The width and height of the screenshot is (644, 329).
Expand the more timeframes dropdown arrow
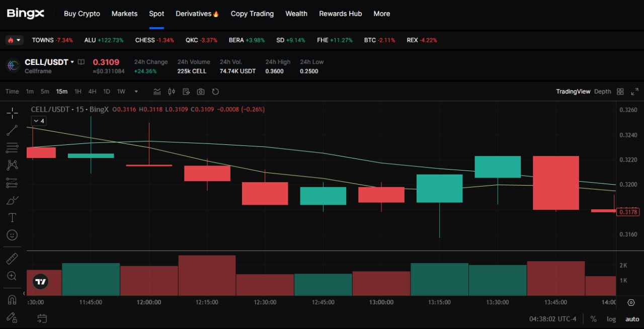coord(136,92)
